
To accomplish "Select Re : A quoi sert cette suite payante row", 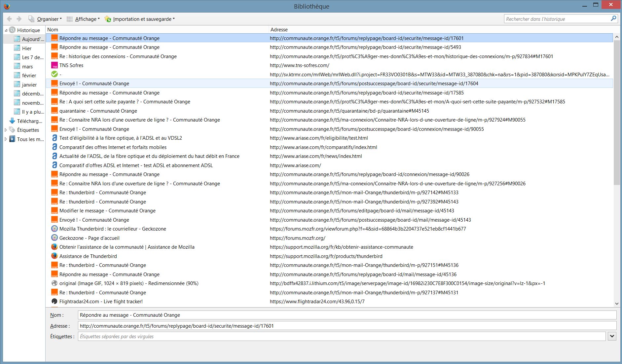I will coord(329,102).
